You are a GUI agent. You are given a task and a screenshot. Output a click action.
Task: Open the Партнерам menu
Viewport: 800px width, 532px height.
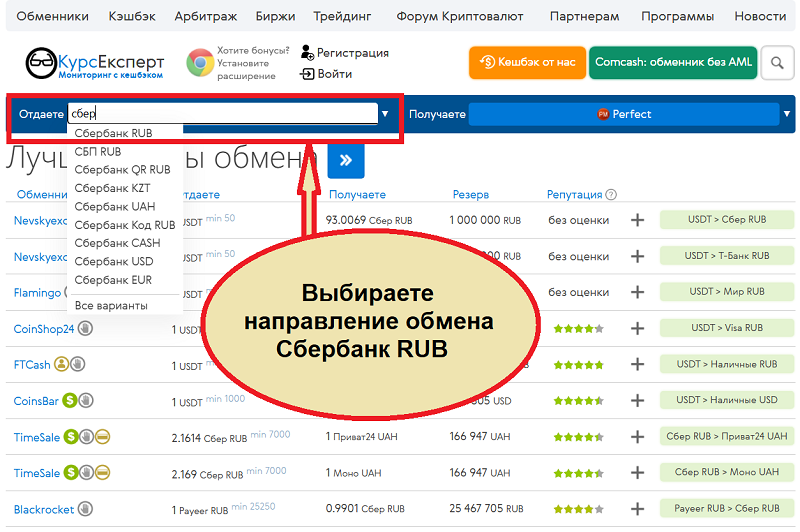pos(584,16)
